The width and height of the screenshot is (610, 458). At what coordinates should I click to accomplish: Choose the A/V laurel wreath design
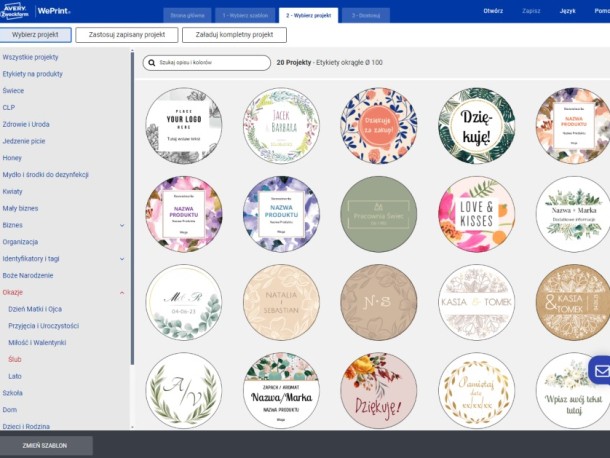184,391
